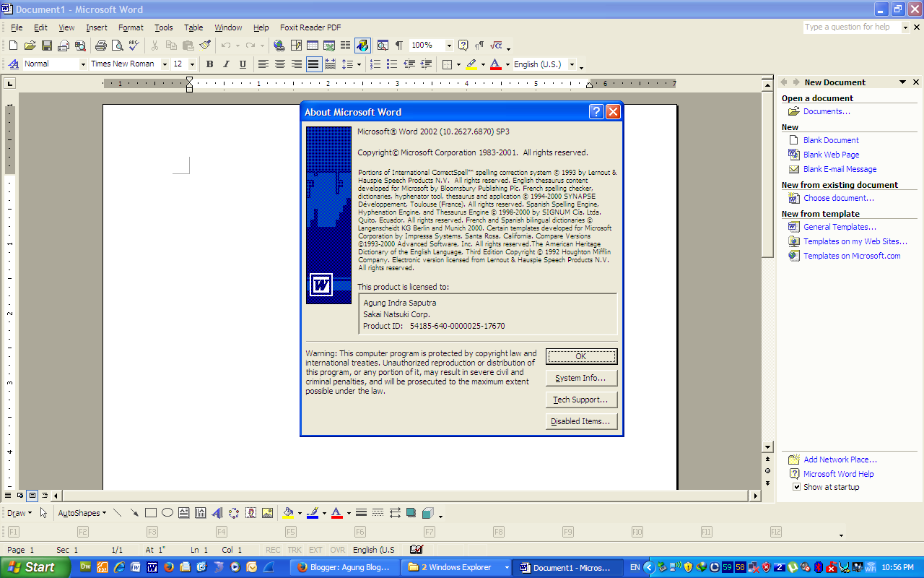
Task: Select the Format Painter brush icon
Action: [205, 46]
